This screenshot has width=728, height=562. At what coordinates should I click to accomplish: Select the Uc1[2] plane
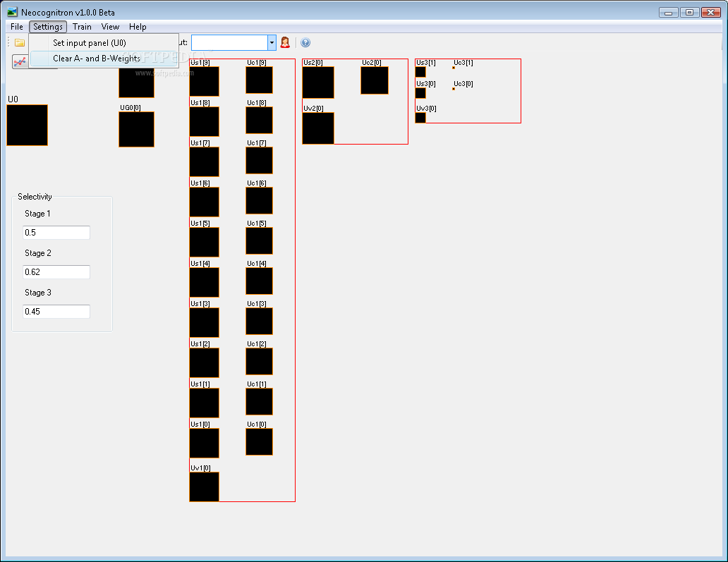(x=259, y=361)
